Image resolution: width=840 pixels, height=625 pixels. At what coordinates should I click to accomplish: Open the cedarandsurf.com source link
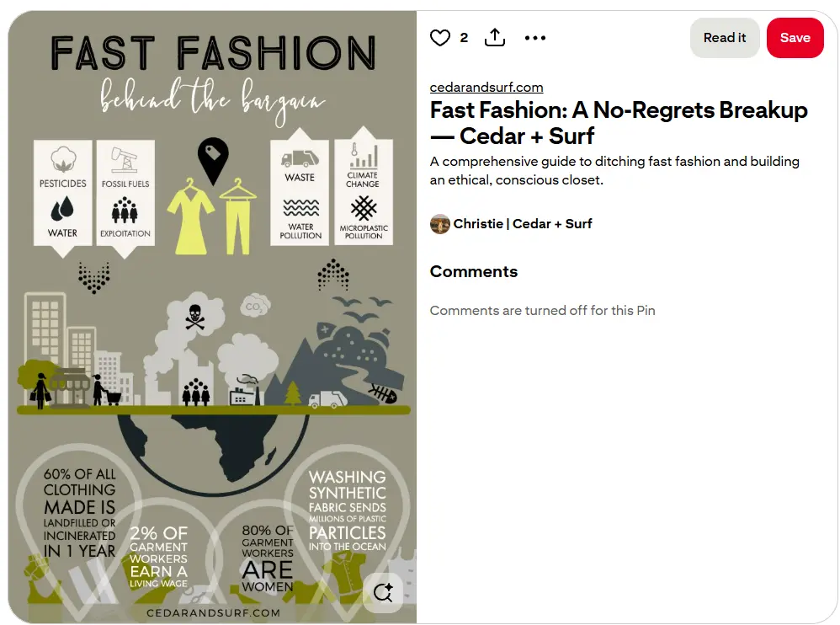pyautogui.click(x=486, y=87)
